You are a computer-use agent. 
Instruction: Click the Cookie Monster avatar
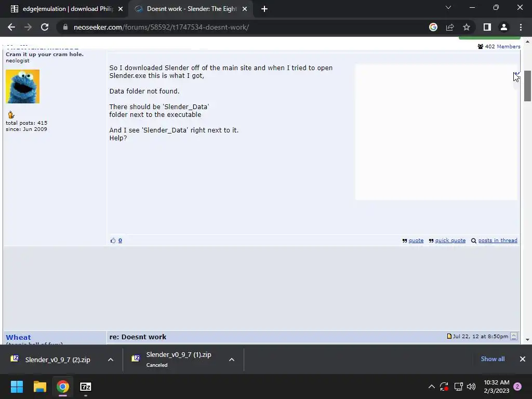[23, 87]
